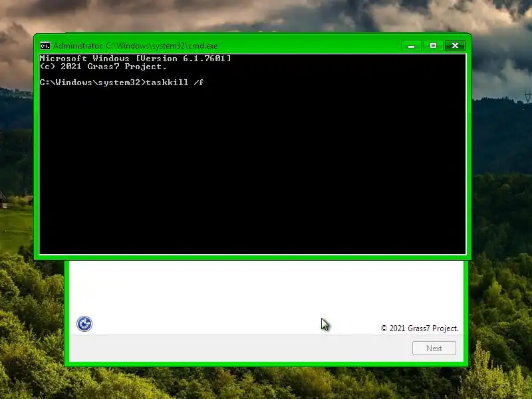The height and width of the screenshot is (399, 532).
Task: Click the '(c) 2021 Grass7 Project.' console line
Action: tap(103, 66)
